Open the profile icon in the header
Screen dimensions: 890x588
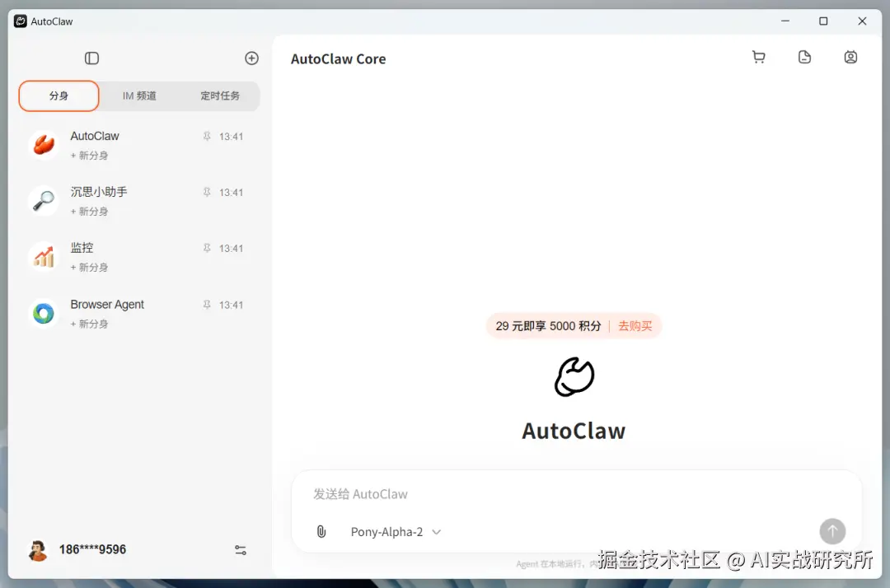(x=850, y=58)
